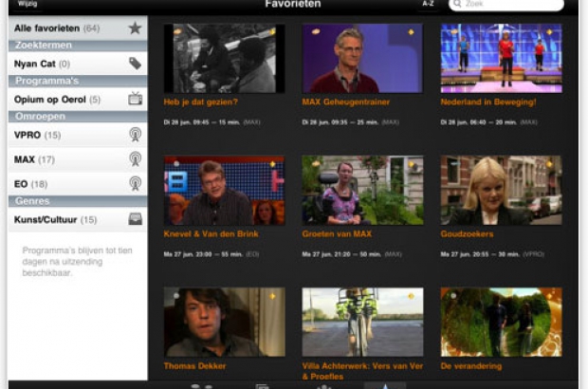Tap the TV icon next to Opium op Oerol
The height and width of the screenshot is (389, 588).
tap(135, 99)
